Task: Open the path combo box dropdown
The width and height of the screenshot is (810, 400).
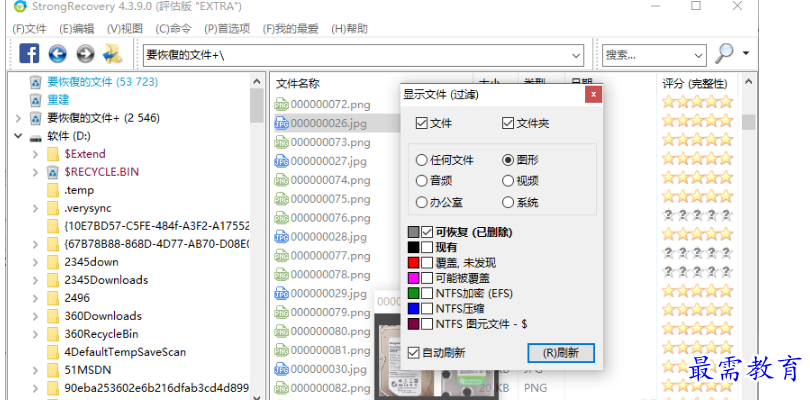Action: (576, 55)
